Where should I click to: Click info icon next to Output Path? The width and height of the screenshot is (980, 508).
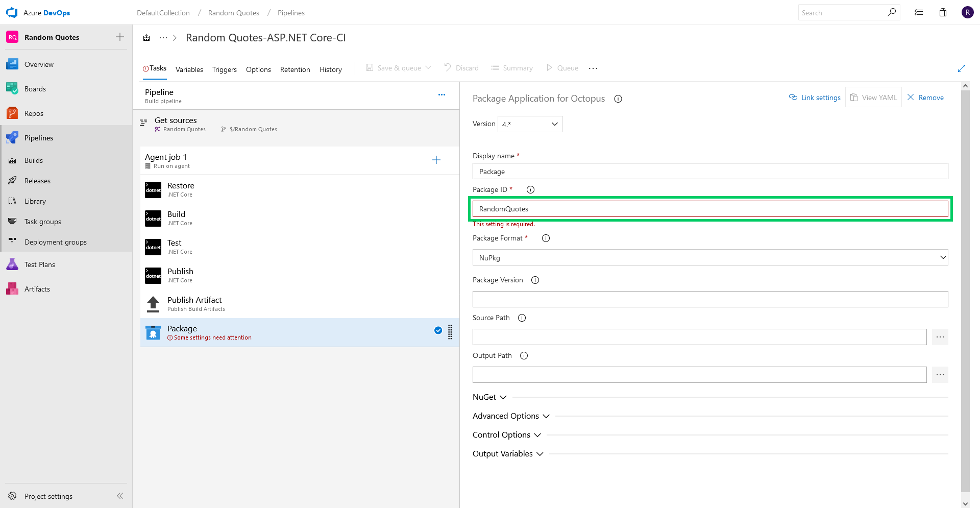tap(524, 355)
